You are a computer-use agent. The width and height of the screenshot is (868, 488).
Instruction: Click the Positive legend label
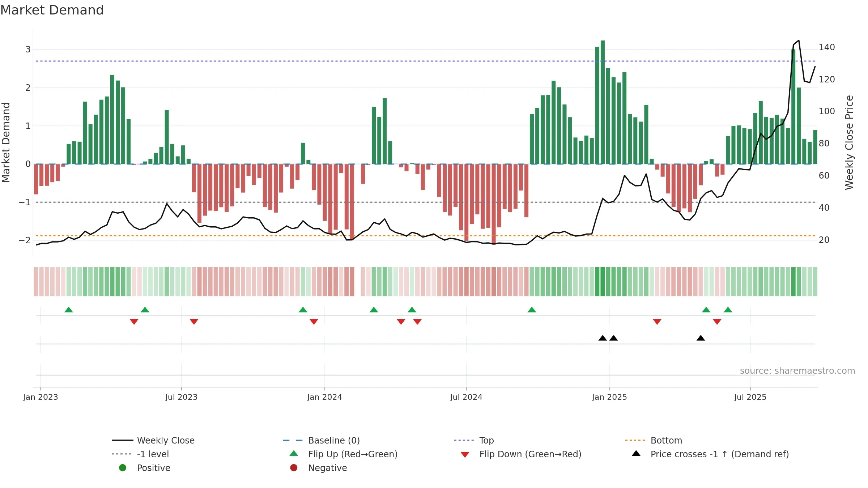tap(153, 468)
